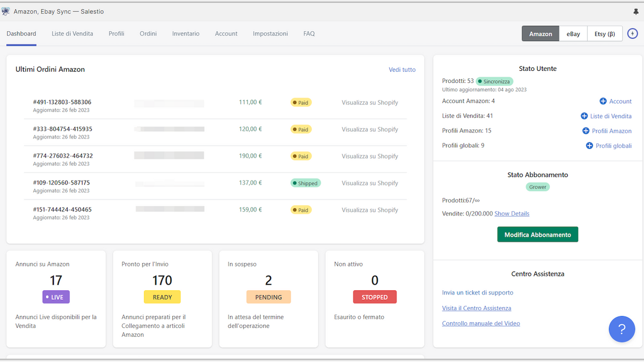Click order number #151-744424-450465
This screenshot has height=362, width=644.
62,209
